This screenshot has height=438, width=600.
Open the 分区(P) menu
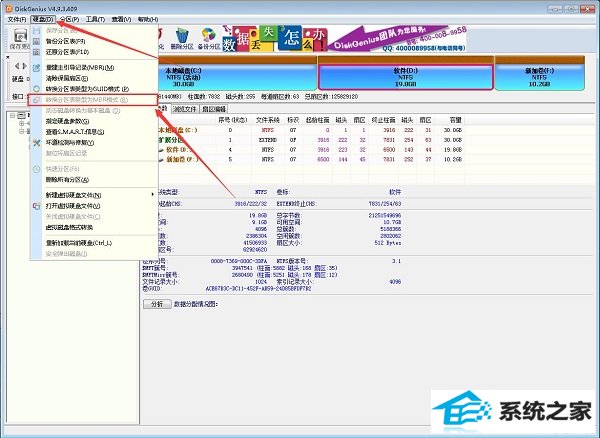click(69, 19)
